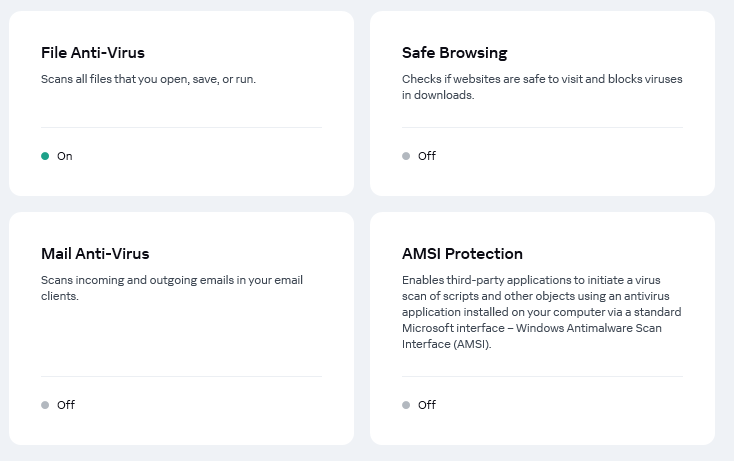734x461 pixels.
Task: Click the green On status dot under File Anti-Virus
Action: (x=45, y=156)
